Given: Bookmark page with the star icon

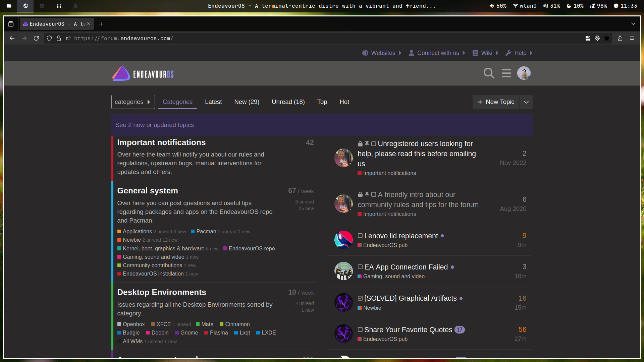Looking at the screenshot, I should 607,38.
